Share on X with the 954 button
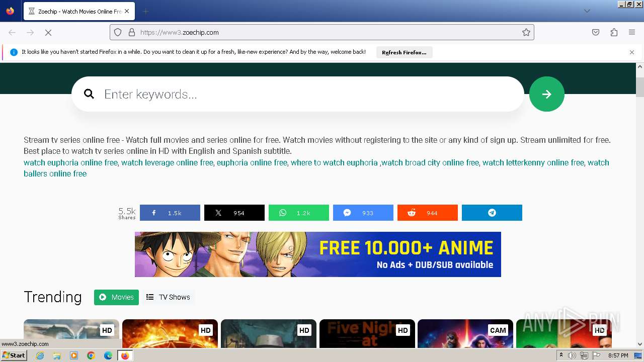Viewport: 644px width, 362px height. click(x=234, y=213)
